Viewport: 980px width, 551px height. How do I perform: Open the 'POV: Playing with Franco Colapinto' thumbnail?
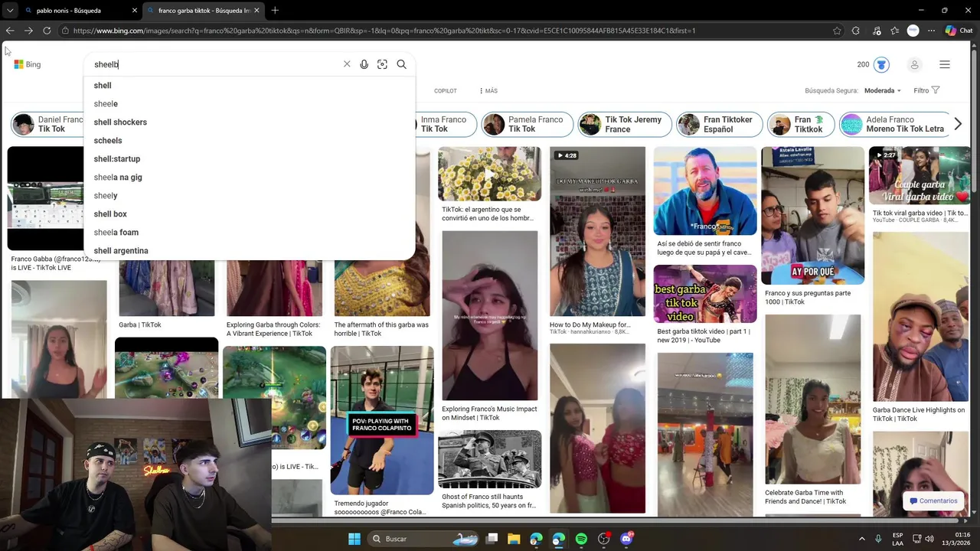382,420
